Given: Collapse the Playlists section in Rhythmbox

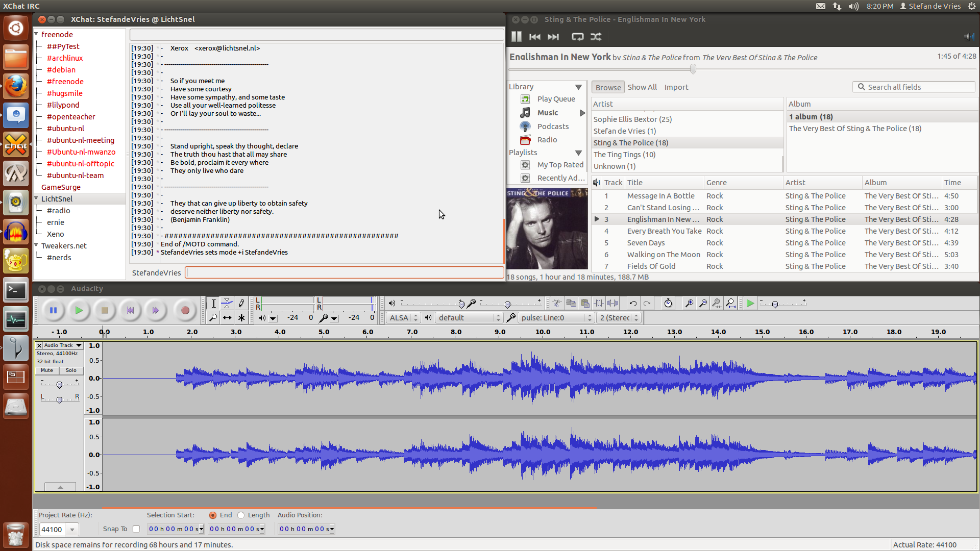Looking at the screenshot, I should 578,153.
